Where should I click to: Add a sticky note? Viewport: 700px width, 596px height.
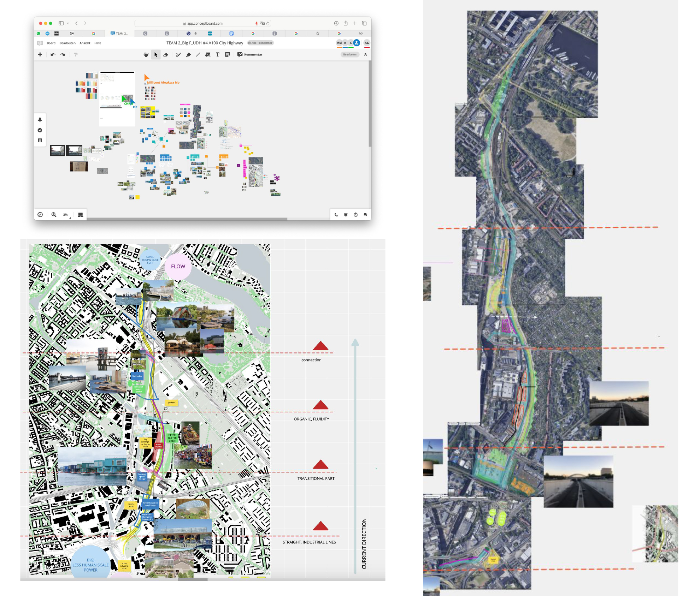(227, 55)
